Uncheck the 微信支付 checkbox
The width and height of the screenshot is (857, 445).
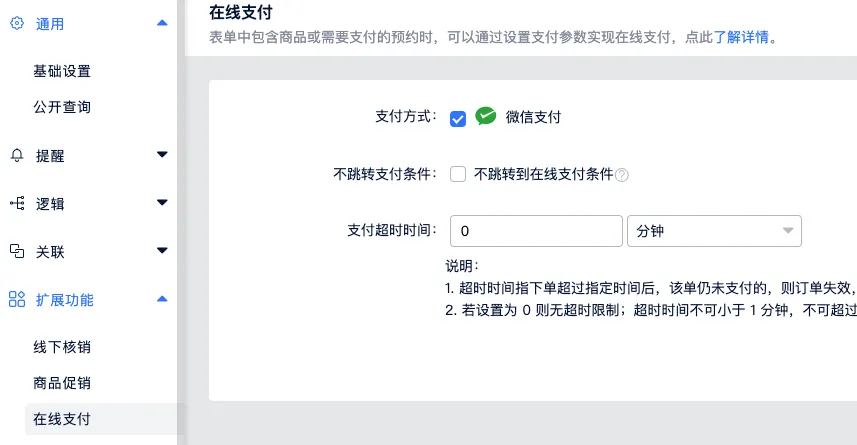click(458, 118)
